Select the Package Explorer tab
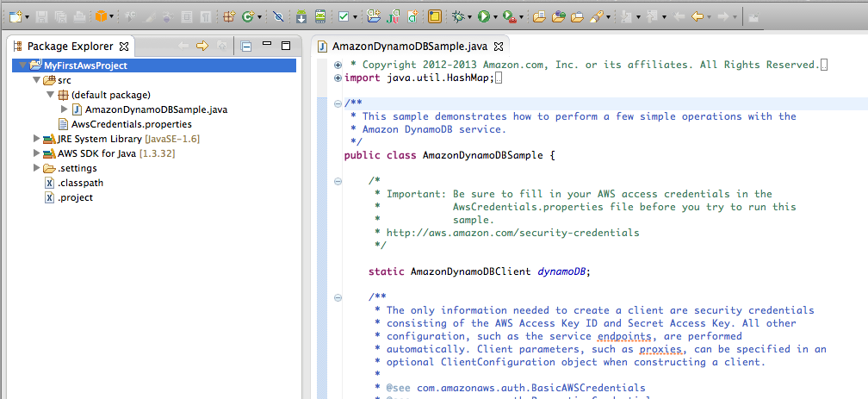 (71, 46)
